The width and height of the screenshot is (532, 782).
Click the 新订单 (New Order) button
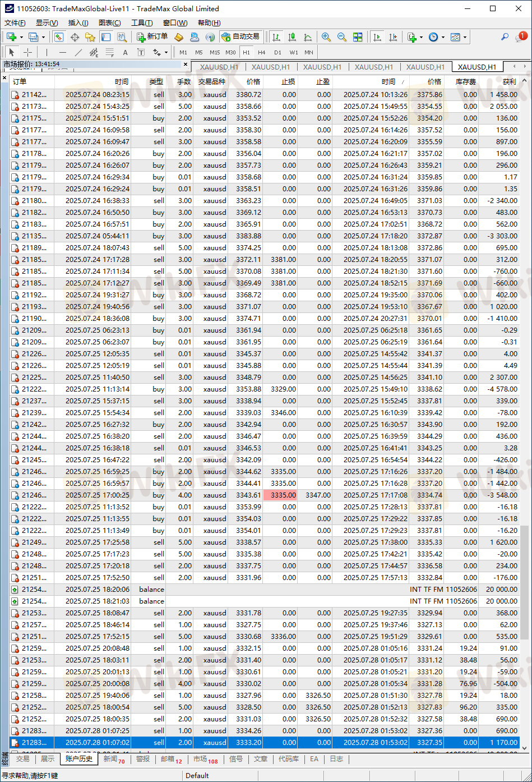152,37
